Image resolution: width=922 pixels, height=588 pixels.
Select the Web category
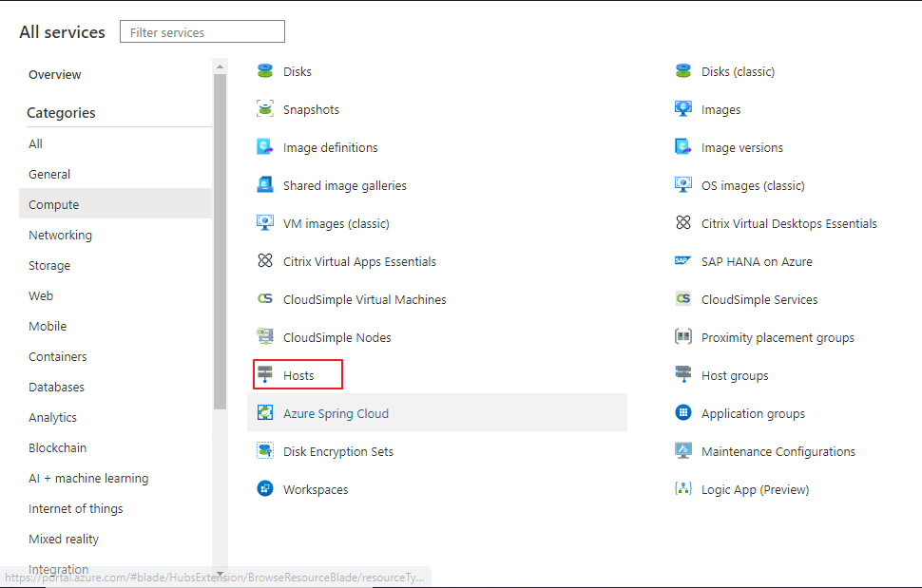(x=115, y=296)
